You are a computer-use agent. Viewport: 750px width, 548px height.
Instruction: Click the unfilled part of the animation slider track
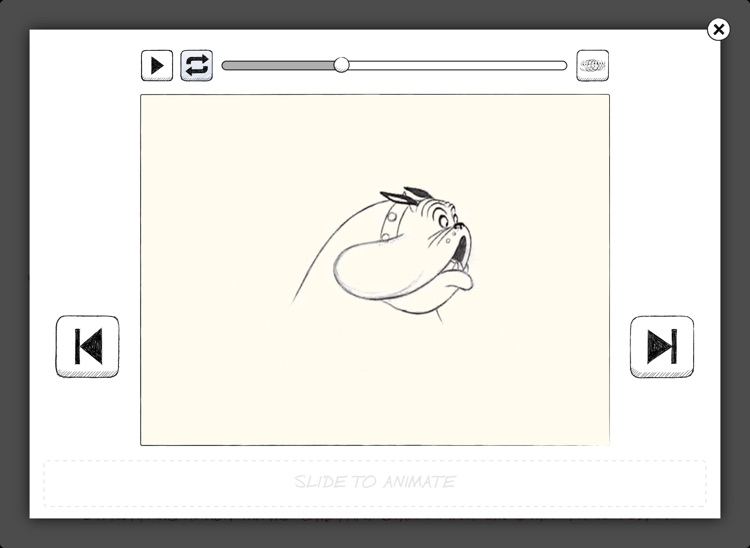[458, 66]
